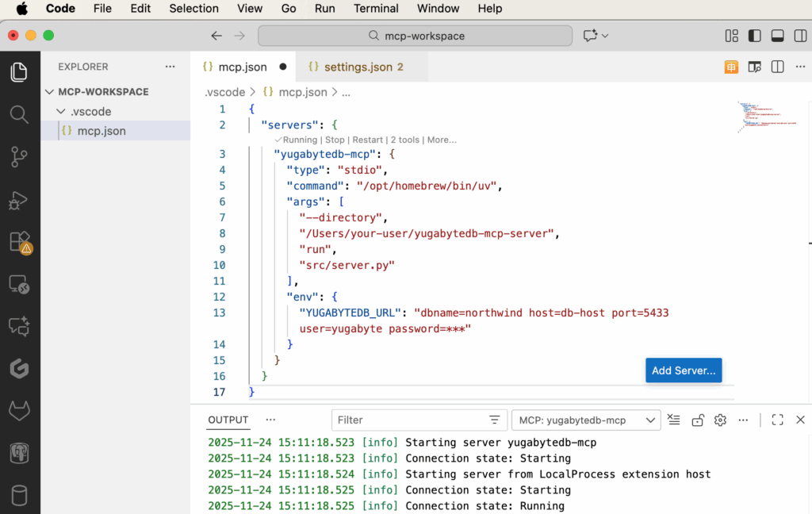The image size is (812, 514).
Task: Open the Remote Explorer view
Action: [x=19, y=284]
